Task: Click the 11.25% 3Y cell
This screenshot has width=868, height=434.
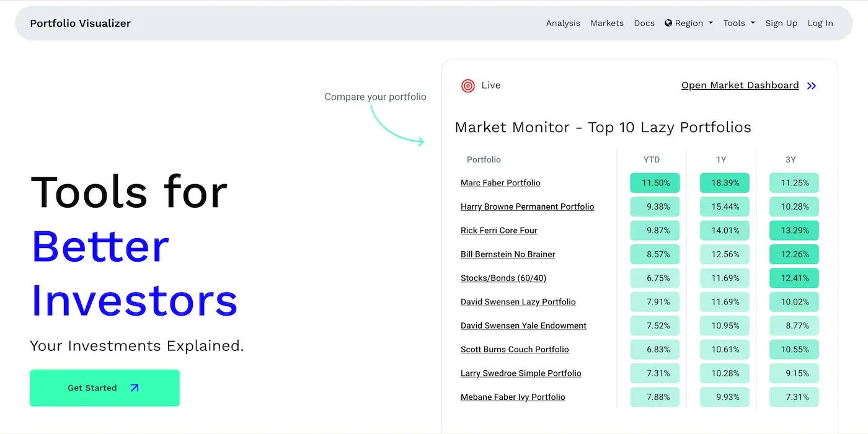Action: pyautogui.click(x=794, y=183)
